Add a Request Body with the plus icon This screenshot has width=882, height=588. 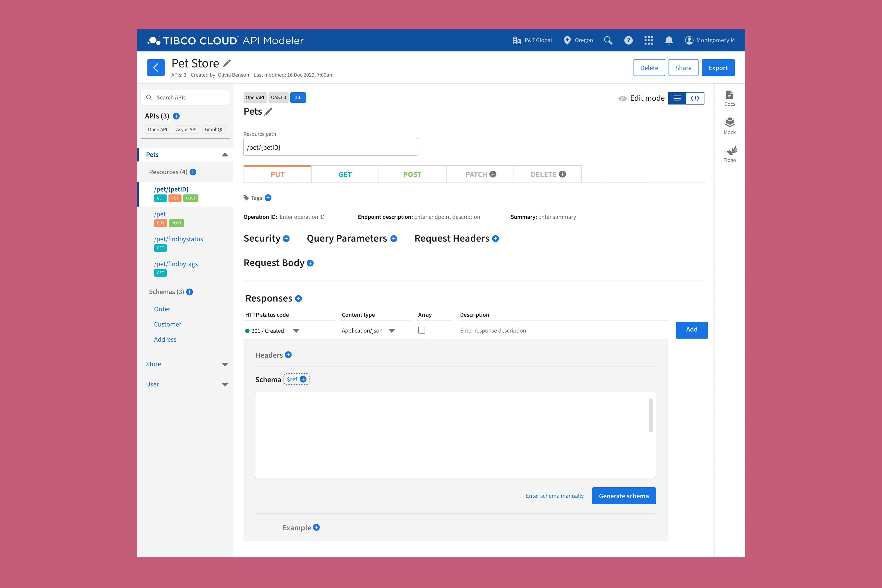310,263
